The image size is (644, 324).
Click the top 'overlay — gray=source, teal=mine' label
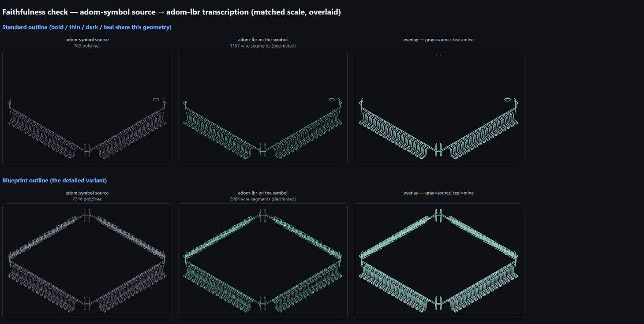point(438,40)
